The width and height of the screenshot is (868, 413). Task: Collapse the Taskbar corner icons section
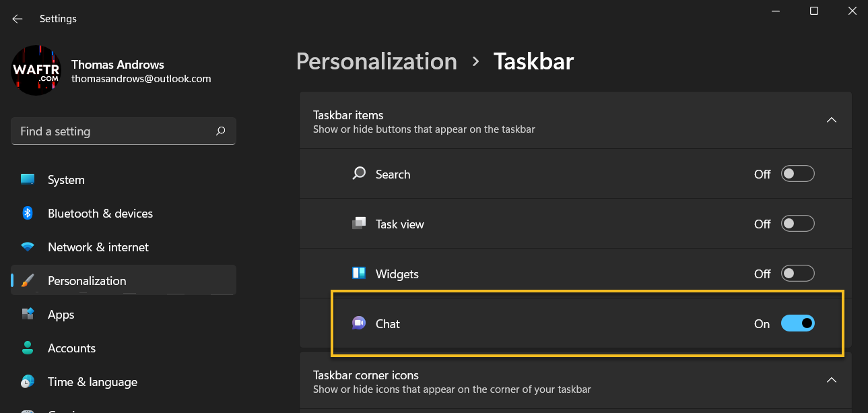point(831,380)
